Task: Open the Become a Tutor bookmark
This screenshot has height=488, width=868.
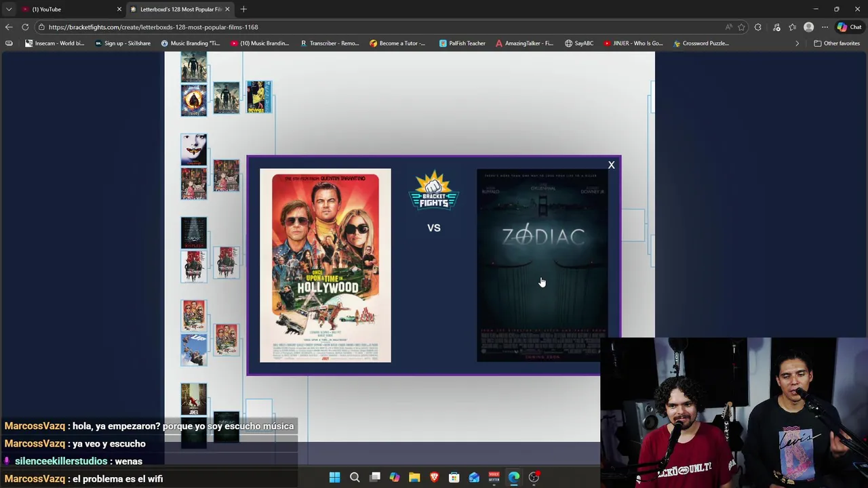Action: click(397, 43)
